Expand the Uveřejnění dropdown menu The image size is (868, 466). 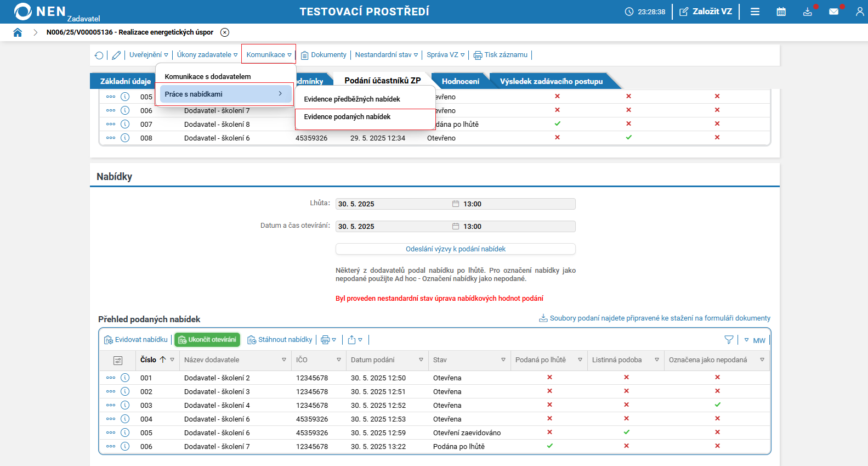[x=149, y=55]
